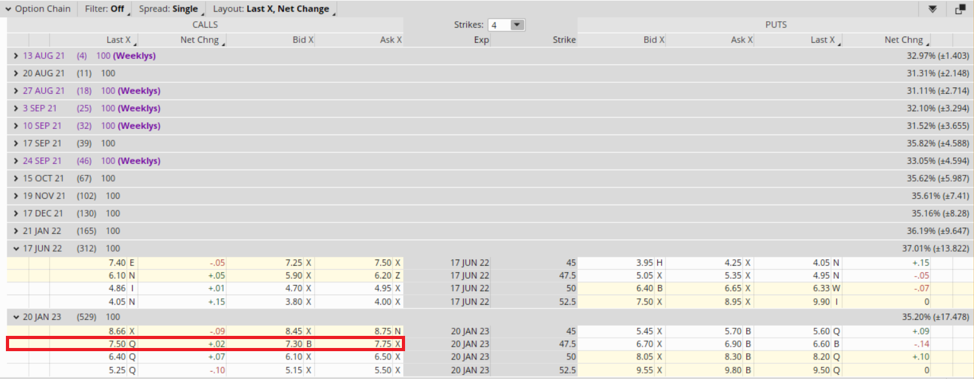Click the calls Ask X column header

[390, 40]
